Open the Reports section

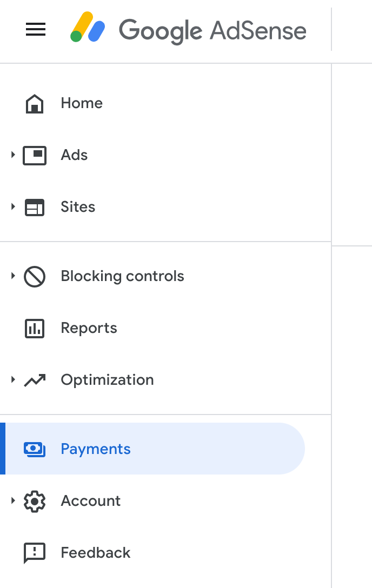click(x=89, y=328)
